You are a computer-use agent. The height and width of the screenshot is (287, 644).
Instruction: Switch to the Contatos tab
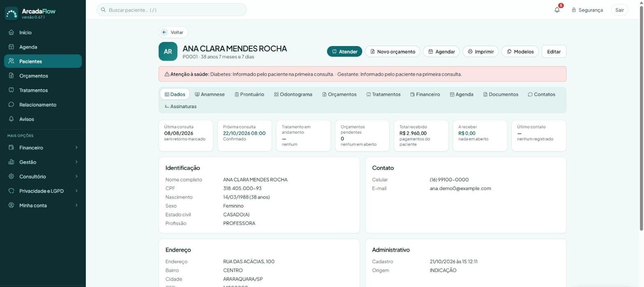541,94
